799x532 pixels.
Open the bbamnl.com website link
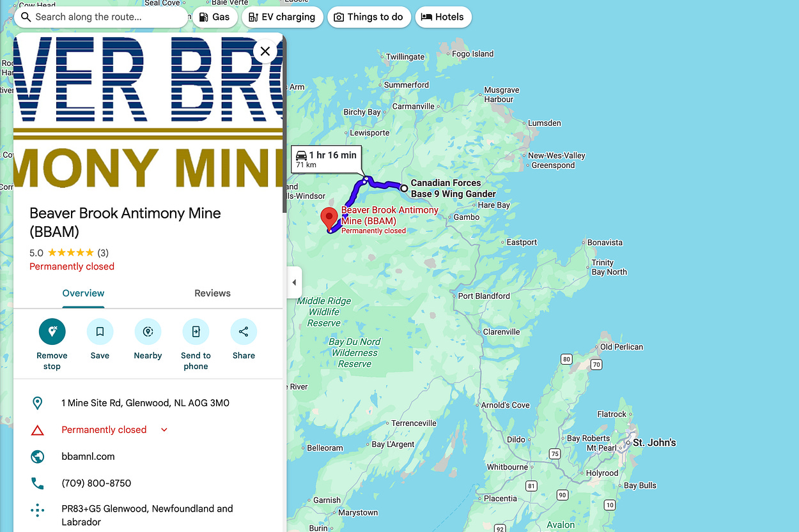coord(88,457)
